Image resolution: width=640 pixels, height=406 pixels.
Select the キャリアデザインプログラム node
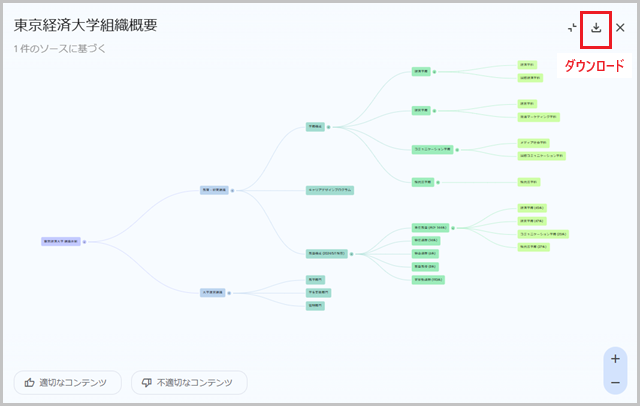coord(330,190)
